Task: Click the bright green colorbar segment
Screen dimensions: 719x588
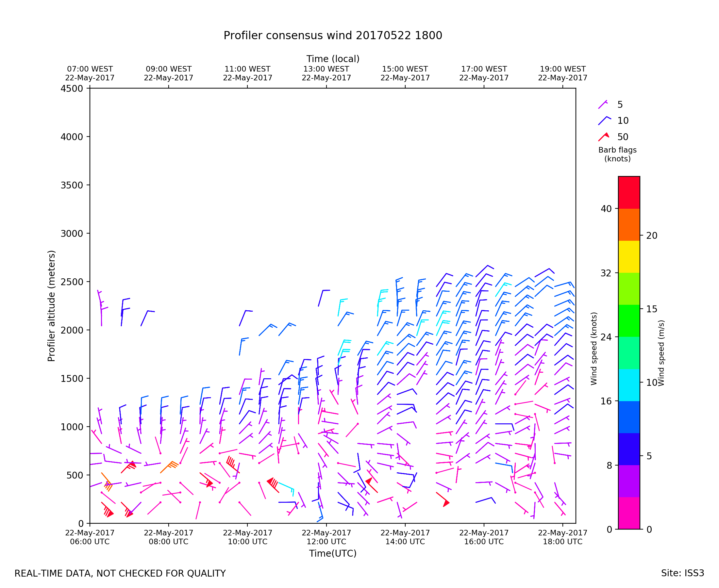Action: pyautogui.click(x=629, y=320)
